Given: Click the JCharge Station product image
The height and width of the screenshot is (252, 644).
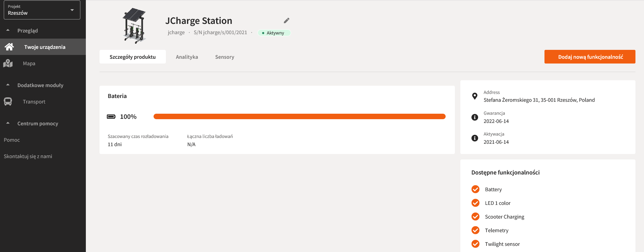Looking at the screenshot, I should [x=134, y=26].
